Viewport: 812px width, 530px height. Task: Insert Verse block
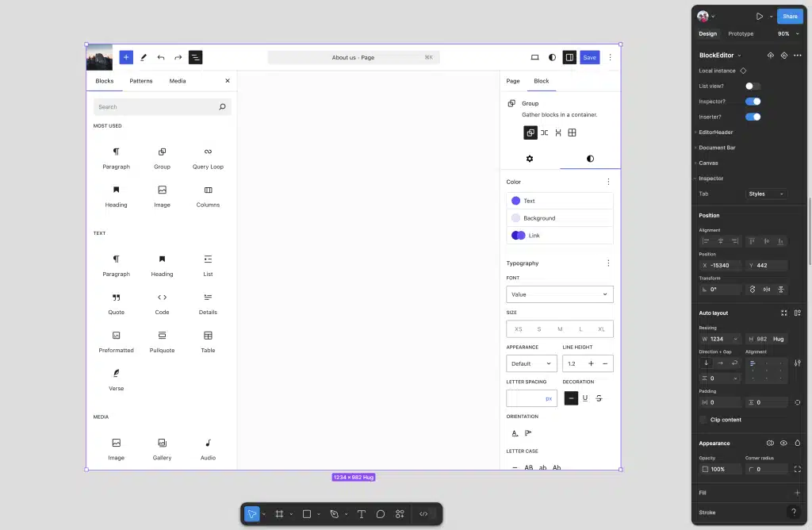(116, 380)
